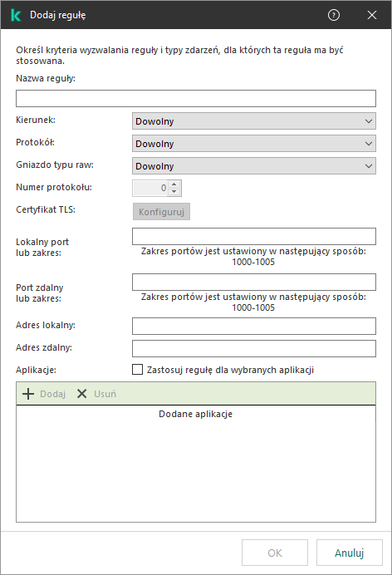
Task: Close the Dodaj regułę dialog
Action: pyautogui.click(x=372, y=15)
